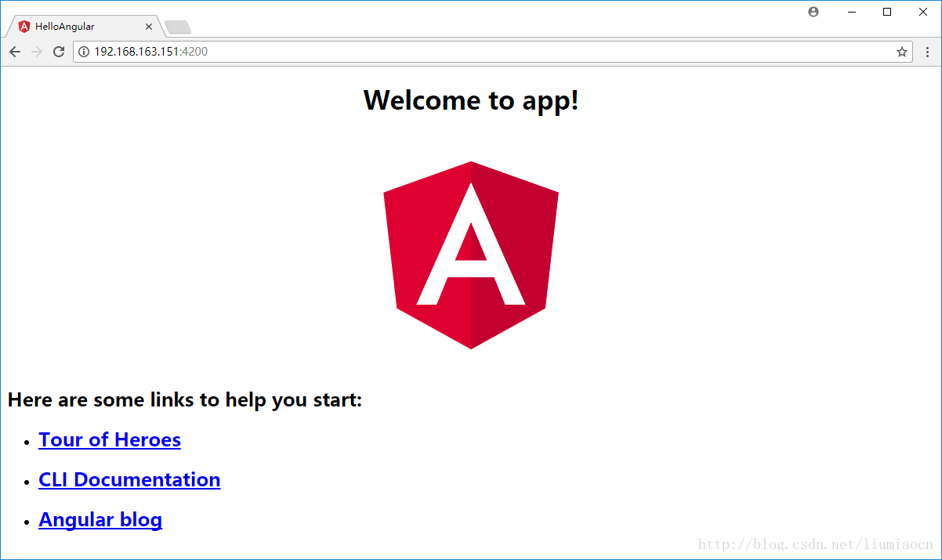Close the HelloAngular tab
Viewport: 942px width, 560px height.
[149, 27]
